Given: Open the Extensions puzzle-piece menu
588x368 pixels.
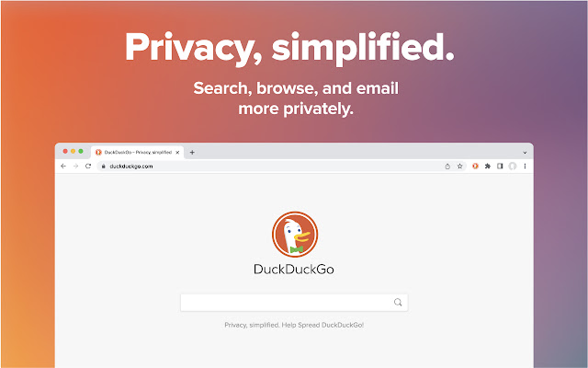Looking at the screenshot, I should click(488, 166).
